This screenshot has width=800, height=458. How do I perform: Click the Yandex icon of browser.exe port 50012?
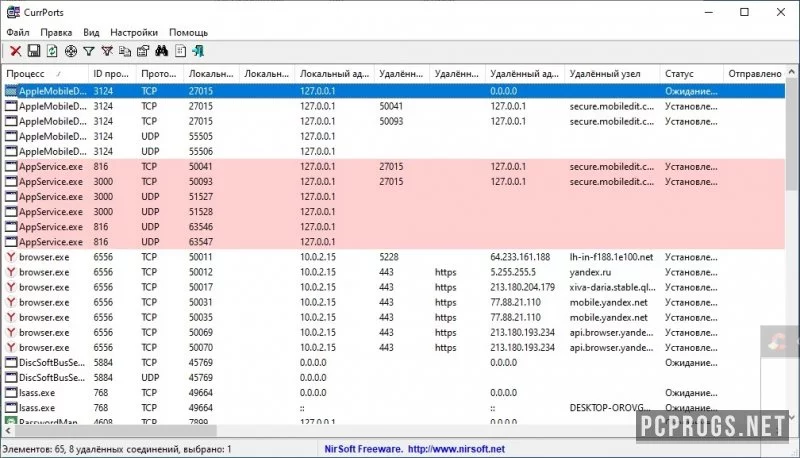coord(11,272)
